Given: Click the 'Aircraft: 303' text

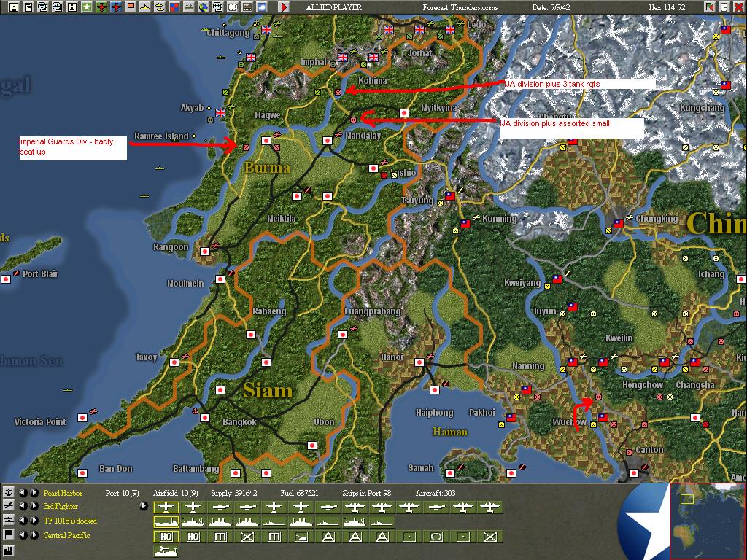Looking at the screenshot, I should [x=436, y=493].
